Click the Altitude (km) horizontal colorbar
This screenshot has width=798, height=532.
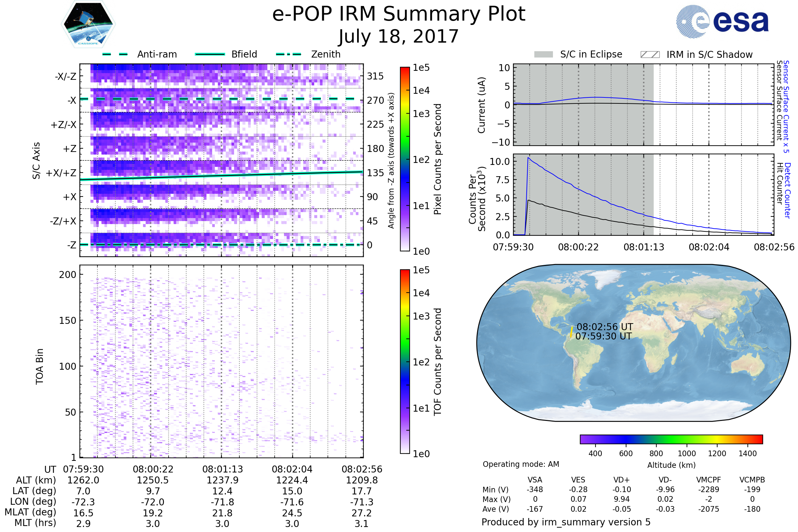point(671,439)
